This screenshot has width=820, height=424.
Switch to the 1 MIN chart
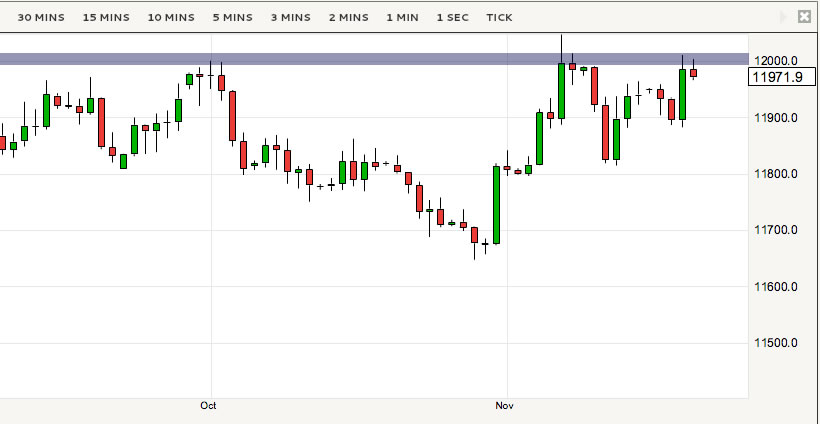tap(403, 18)
